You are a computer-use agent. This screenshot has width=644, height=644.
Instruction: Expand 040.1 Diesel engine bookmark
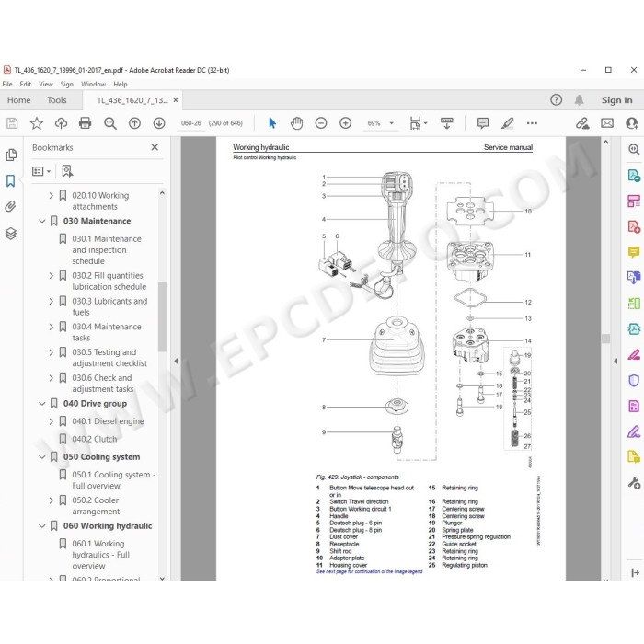coord(51,421)
